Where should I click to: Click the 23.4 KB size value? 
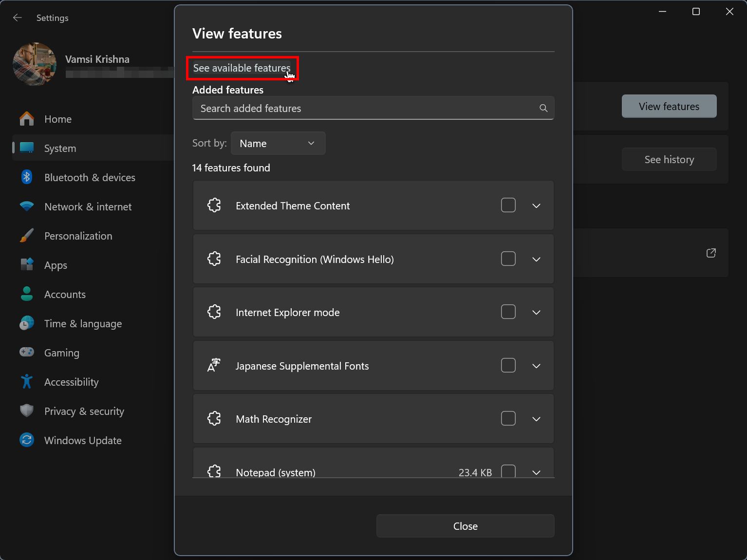tap(475, 472)
